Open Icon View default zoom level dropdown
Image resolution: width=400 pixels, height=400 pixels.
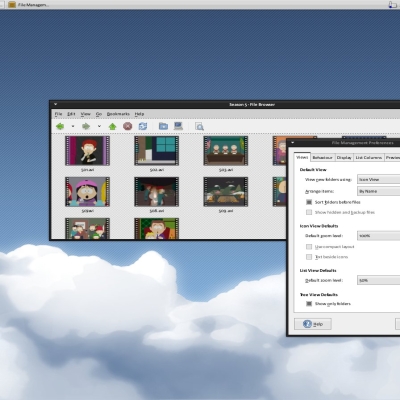(378, 236)
